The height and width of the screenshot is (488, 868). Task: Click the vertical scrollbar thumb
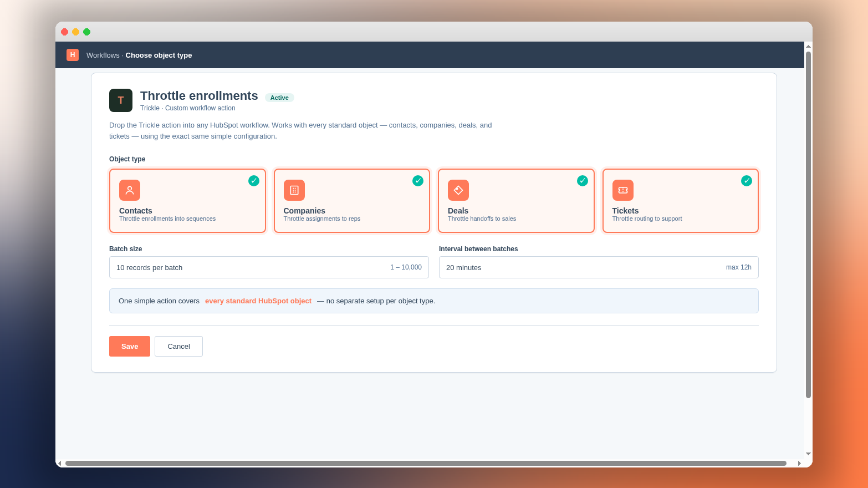[808, 225]
